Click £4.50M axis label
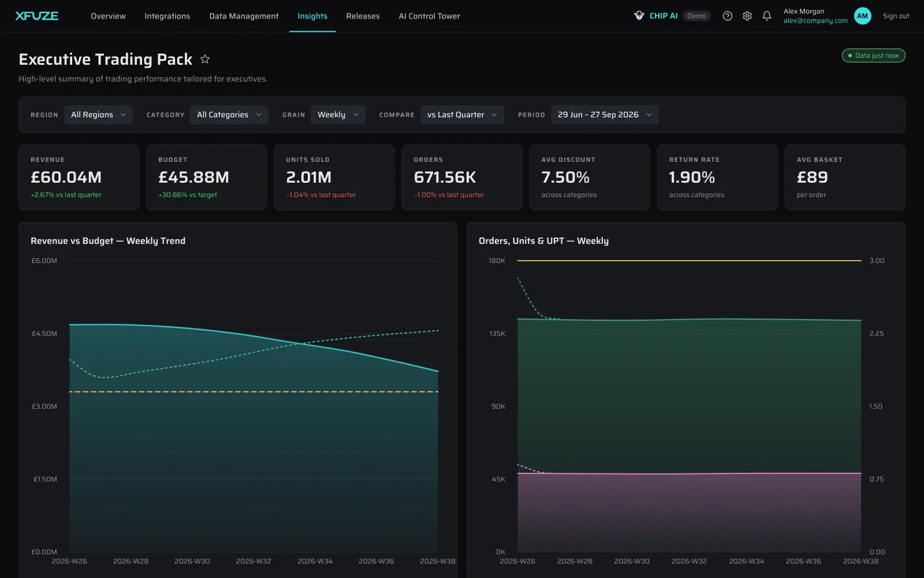924x578 pixels. [x=44, y=334]
